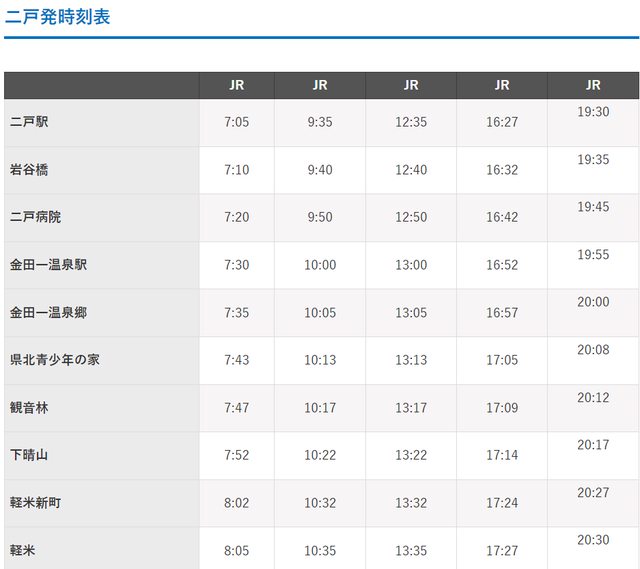Select the 観音林 row label
The width and height of the screenshot is (640, 569).
point(29,407)
